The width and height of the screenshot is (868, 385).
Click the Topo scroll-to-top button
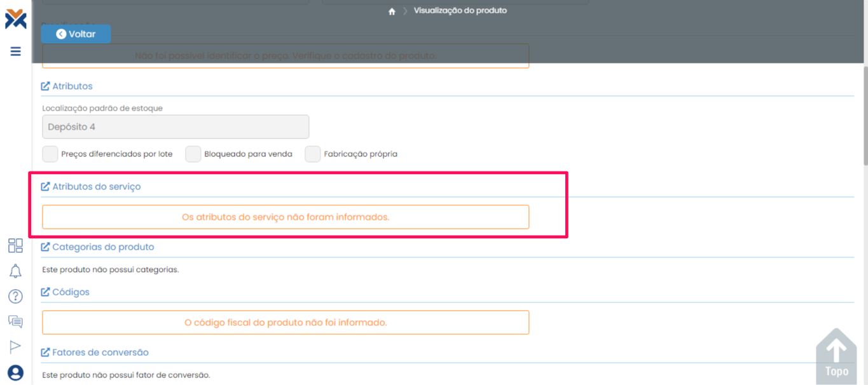click(836, 356)
